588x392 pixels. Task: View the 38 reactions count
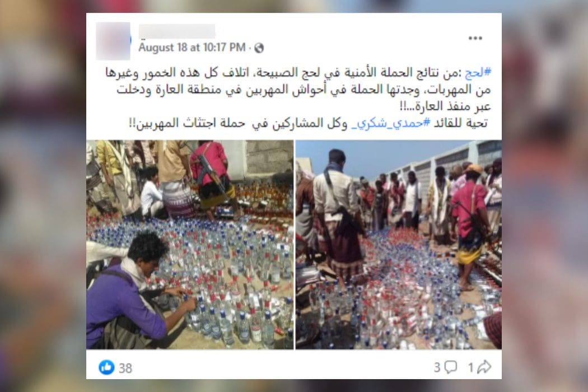pyautogui.click(x=125, y=368)
